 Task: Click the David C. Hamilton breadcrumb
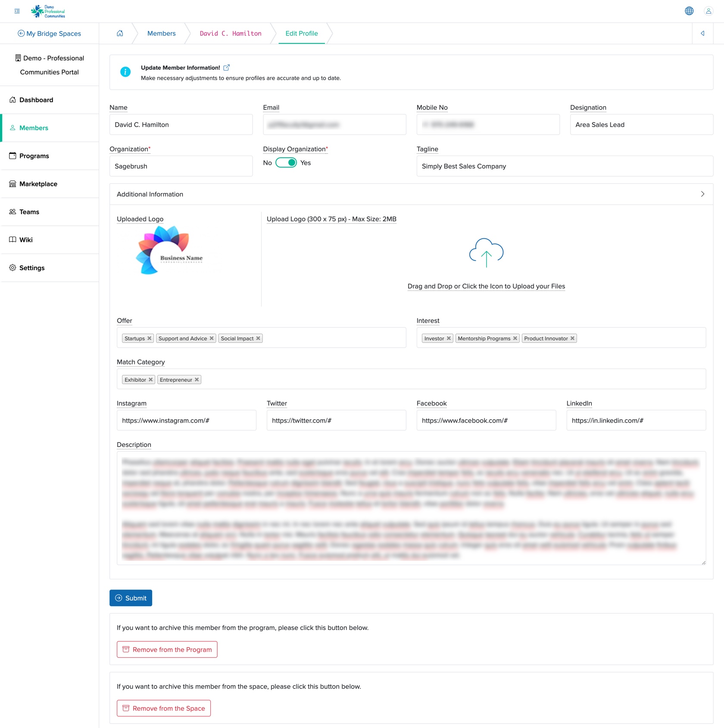(231, 34)
